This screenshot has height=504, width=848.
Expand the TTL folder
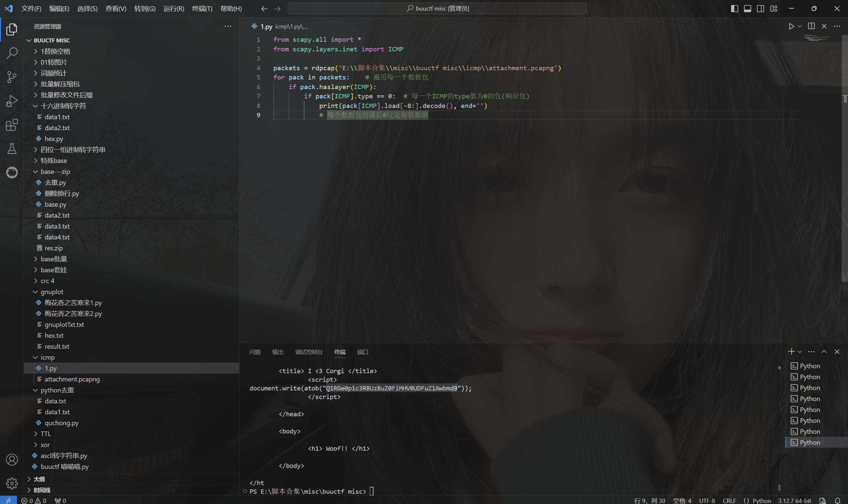(131, 434)
